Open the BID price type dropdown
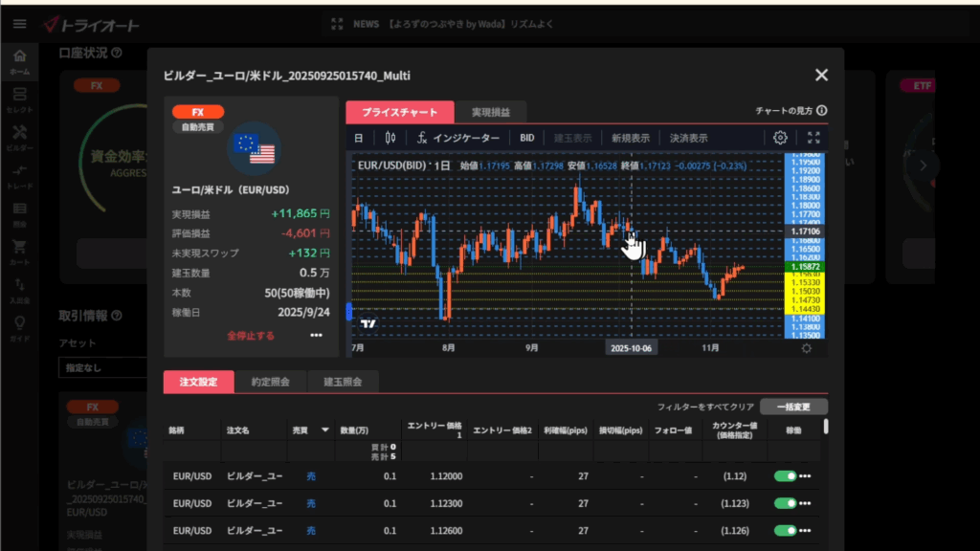This screenshot has width=980, height=551. click(x=527, y=138)
